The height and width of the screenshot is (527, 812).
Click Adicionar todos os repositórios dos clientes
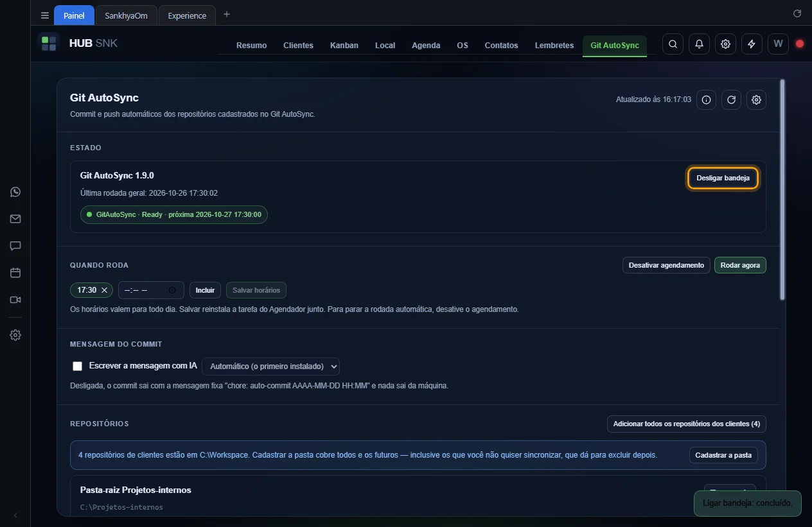tap(686, 424)
